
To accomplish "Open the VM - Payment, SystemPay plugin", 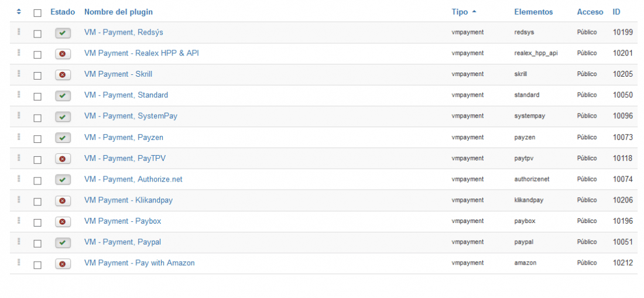I will click(x=131, y=116).
